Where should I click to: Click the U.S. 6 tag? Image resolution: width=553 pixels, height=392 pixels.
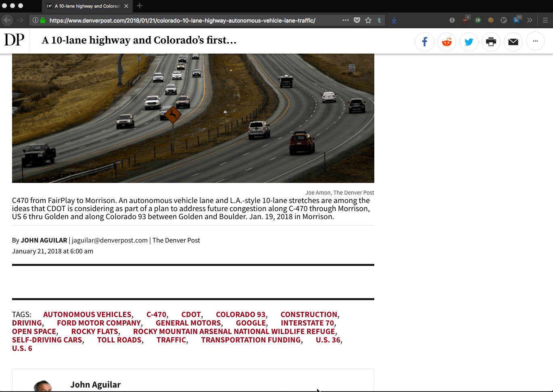point(22,348)
